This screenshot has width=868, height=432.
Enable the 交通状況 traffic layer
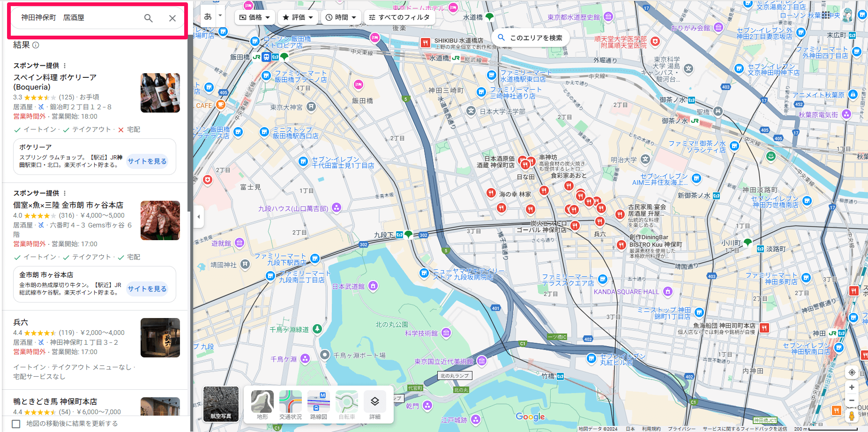[x=291, y=405]
